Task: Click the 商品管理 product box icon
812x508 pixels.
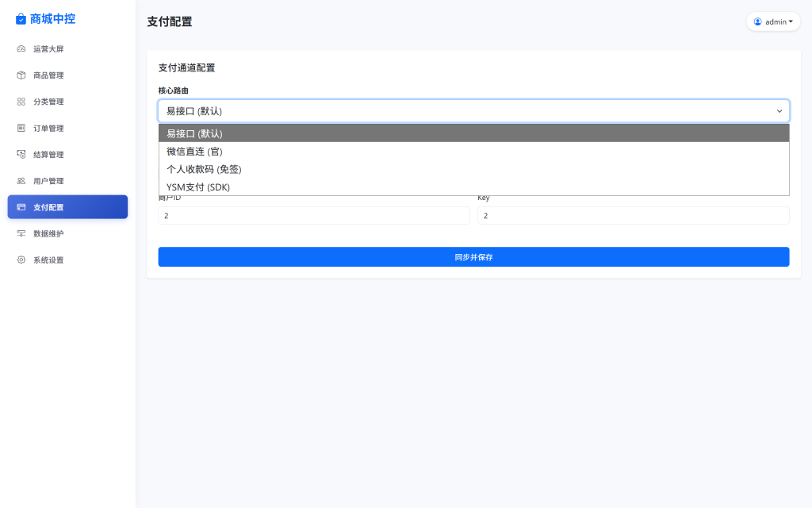Action: click(x=20, y=75)
